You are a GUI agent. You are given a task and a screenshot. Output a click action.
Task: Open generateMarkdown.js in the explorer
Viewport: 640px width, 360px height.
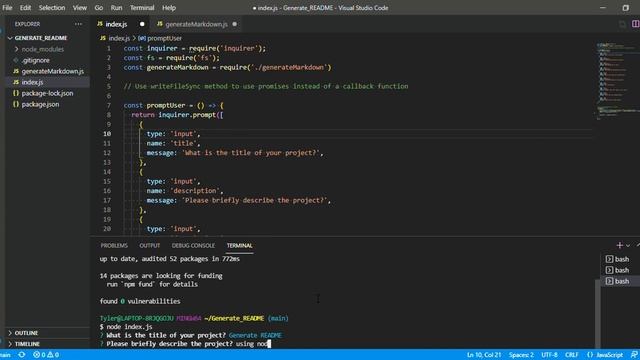(53, 71)
